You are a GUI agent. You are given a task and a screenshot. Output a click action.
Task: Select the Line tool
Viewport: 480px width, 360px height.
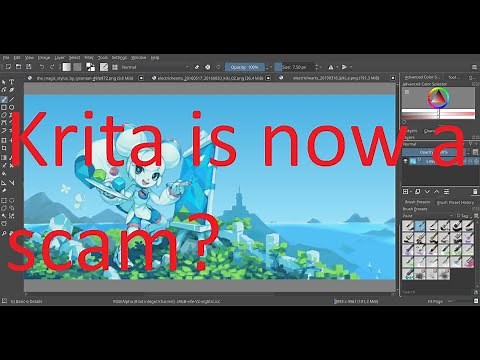(x=11, y=99)
